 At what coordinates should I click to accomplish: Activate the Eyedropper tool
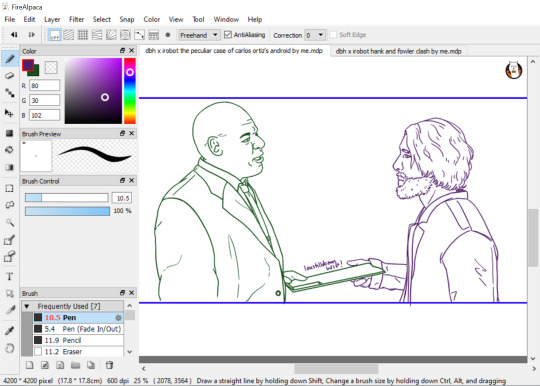click(x=10, y=331)
